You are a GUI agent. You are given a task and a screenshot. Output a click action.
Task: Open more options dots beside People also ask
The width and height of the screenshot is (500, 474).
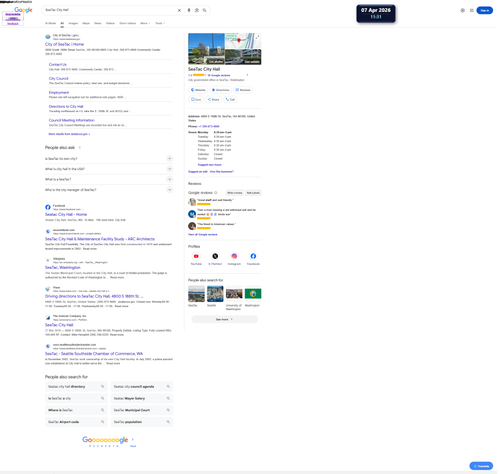coord(80,147)
